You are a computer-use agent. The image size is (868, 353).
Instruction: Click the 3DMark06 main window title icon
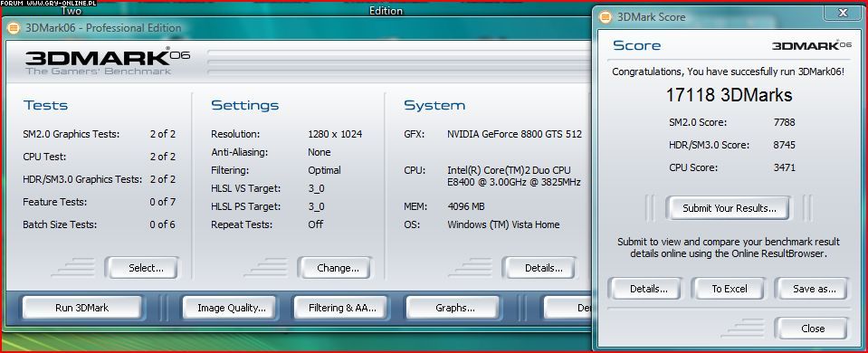tap(14, 28)
